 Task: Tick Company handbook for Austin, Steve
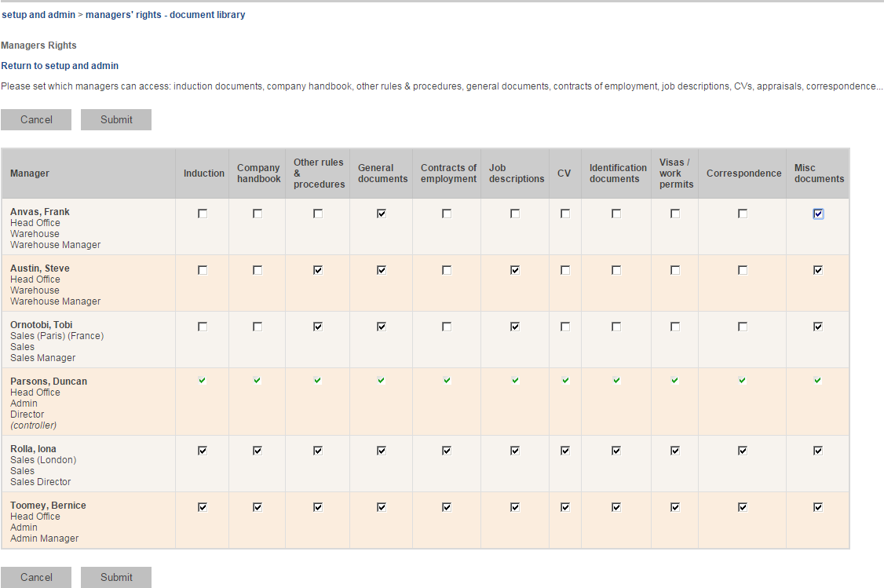[258, 270]
